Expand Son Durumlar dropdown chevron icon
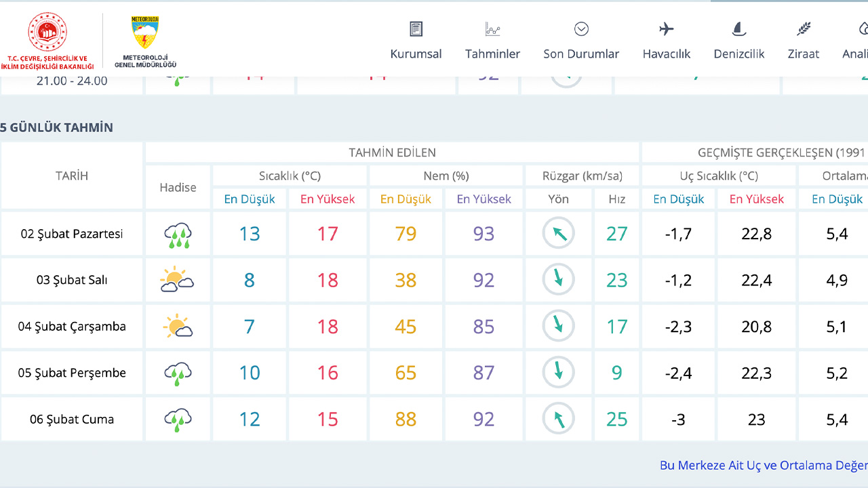 point(581,29)
